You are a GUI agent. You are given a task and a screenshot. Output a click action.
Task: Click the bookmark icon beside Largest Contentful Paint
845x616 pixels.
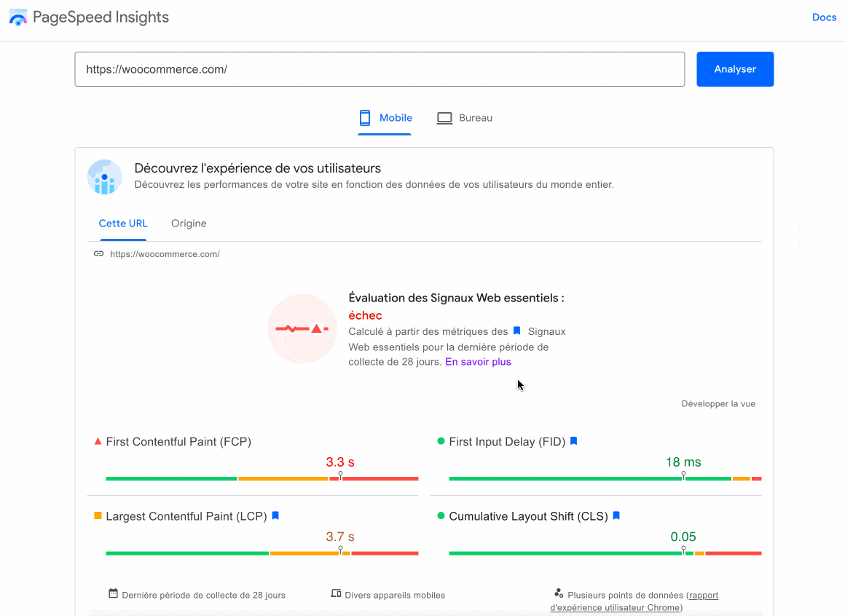(275, 516)
